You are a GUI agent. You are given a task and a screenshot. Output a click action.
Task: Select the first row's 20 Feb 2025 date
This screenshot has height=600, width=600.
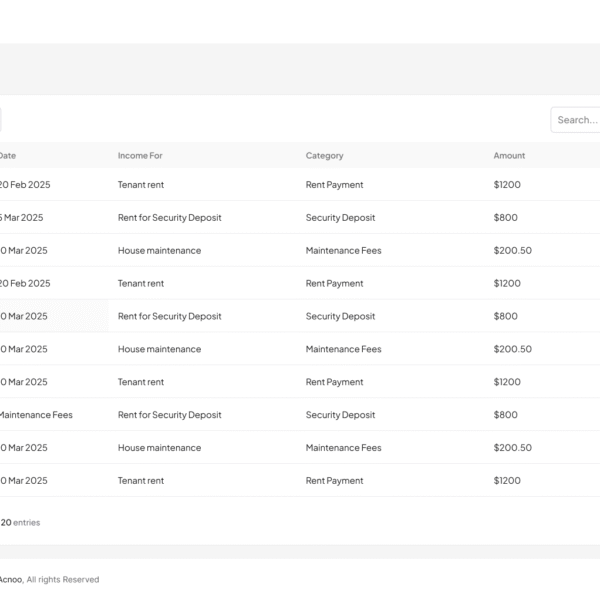(24, 185)
